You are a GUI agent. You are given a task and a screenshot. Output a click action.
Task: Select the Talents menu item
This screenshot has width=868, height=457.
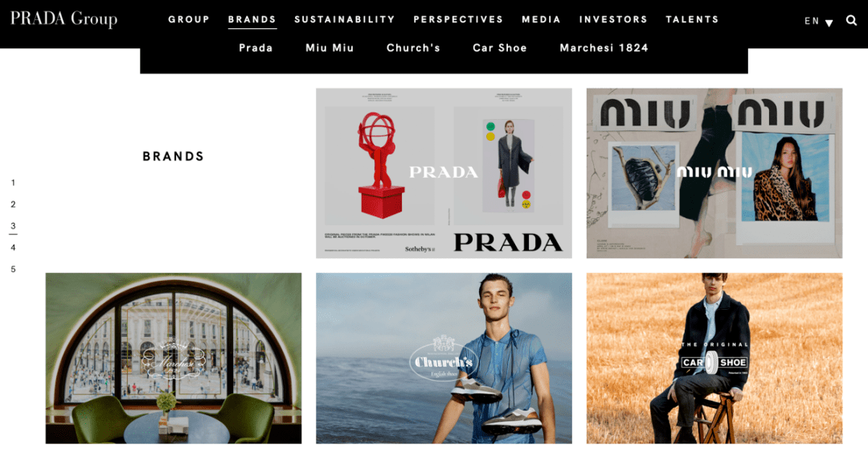[x=692, y=19]
